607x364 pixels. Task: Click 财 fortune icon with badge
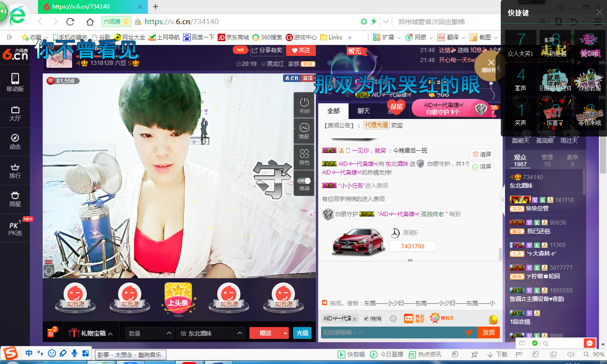tap(52, 332)
